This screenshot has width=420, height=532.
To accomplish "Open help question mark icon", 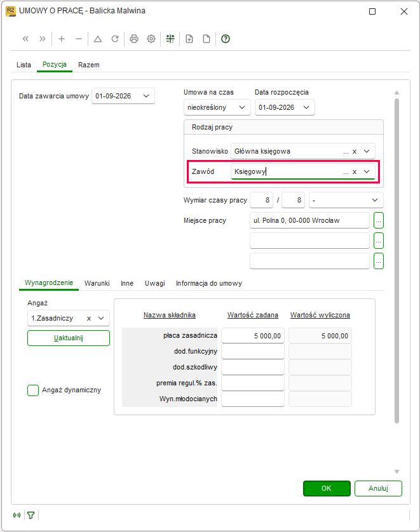I will click(226, 39).
